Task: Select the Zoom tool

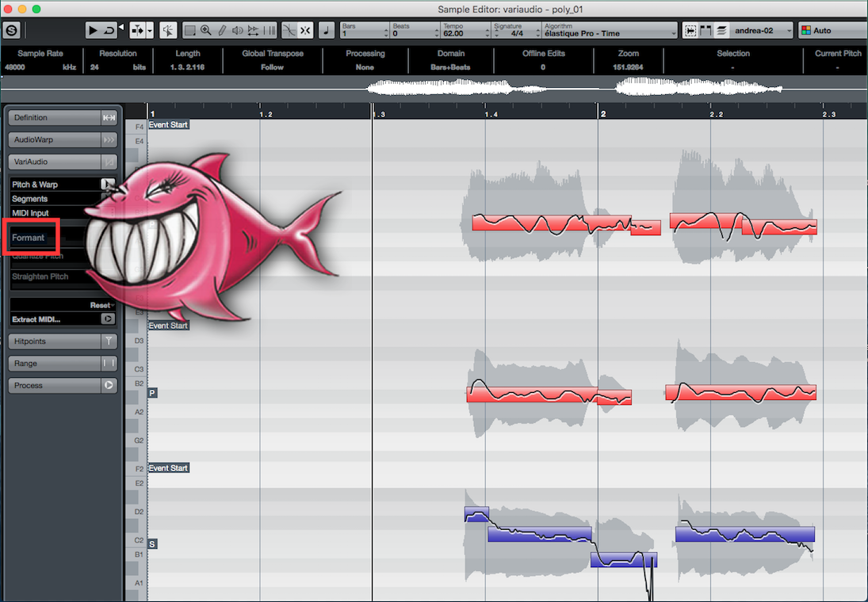Action: tap(206, 30)
